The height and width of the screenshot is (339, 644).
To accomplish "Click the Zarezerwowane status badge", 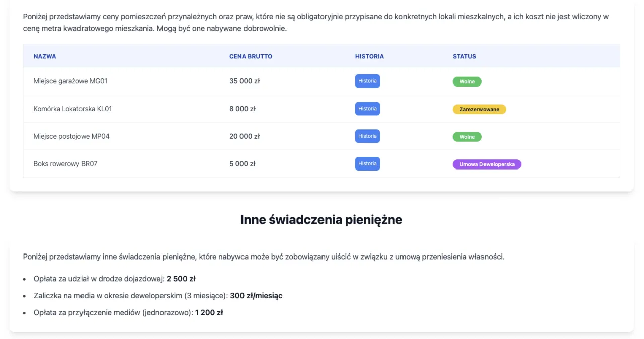I will tap(479, 109).
